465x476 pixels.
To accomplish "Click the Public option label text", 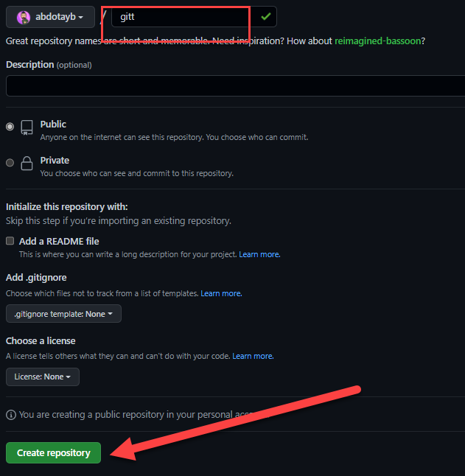I will 53,125.
